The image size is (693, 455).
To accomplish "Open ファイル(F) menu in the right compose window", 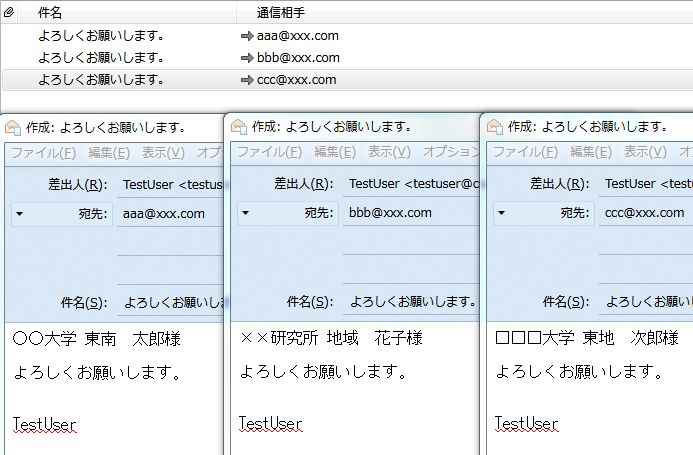I will [x=525, y=152].
